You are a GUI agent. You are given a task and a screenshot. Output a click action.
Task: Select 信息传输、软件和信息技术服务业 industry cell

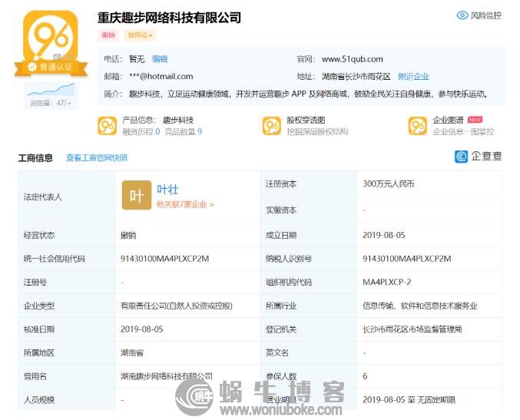tap(420, 306)
